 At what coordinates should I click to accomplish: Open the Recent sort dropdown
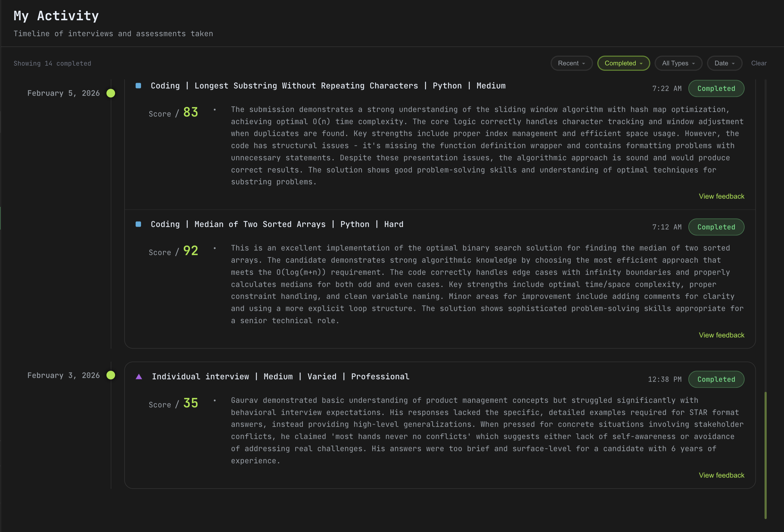tap(571, 63)
